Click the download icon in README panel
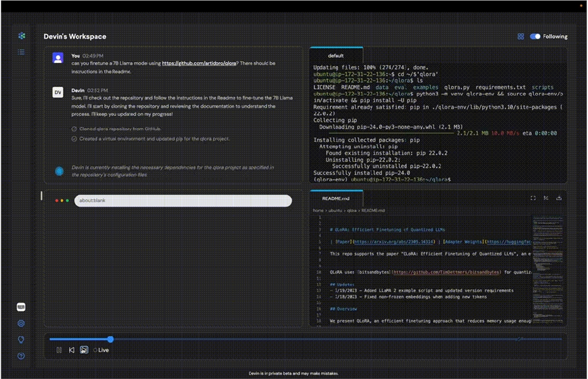The image size is (588, 379). pyautogui.click(x=559, y=198)
